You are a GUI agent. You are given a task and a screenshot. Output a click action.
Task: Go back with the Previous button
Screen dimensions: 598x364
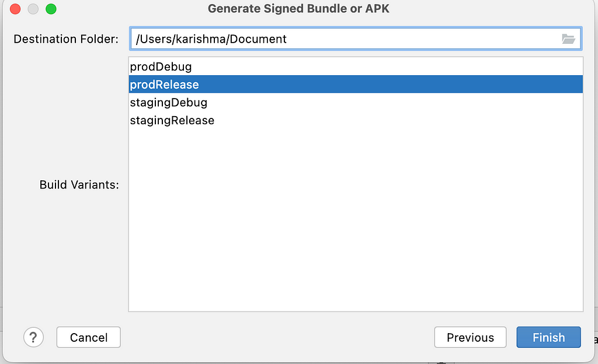(470, 337)
